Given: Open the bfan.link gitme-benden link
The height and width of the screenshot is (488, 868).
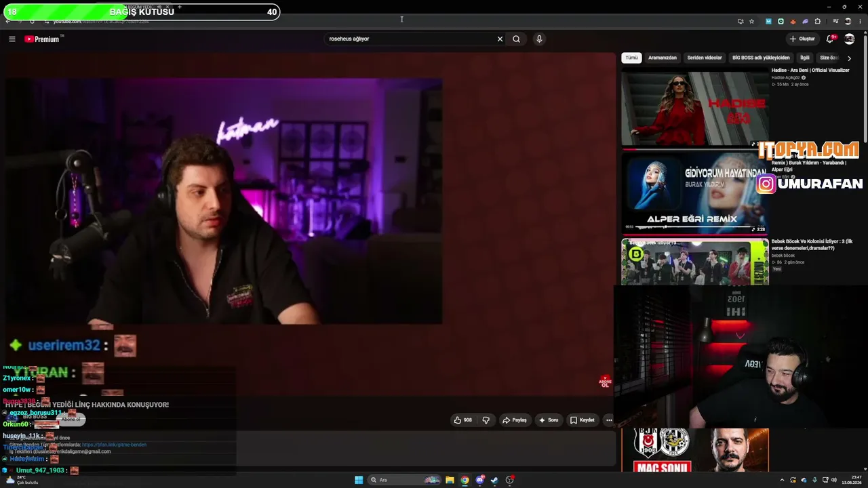Looking at the screenshot, I should (x=114, y=445).
